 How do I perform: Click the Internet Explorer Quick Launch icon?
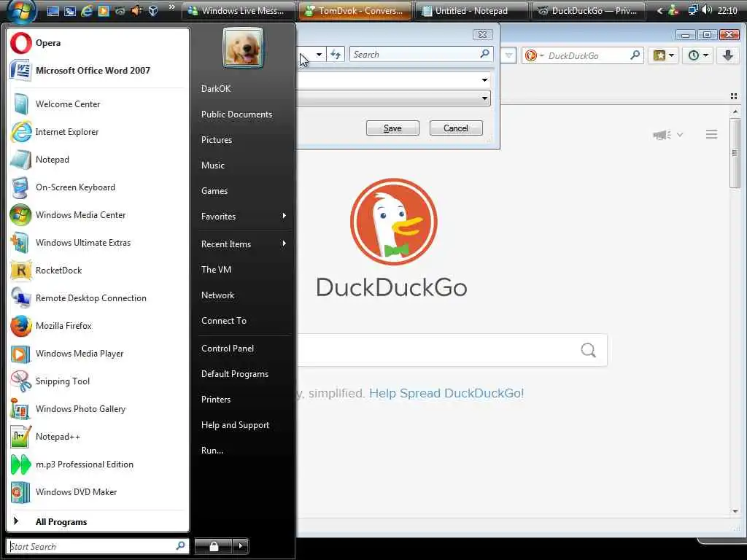click(x=86, y=10)
